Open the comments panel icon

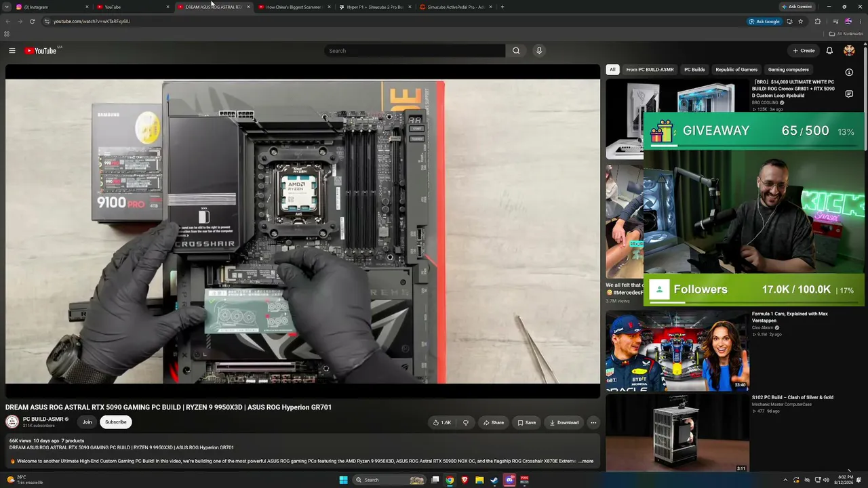pos(849,94)
